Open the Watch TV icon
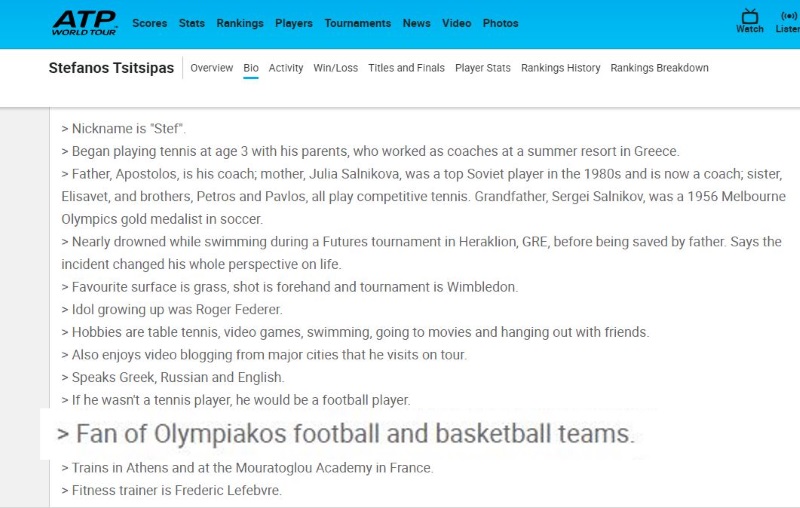The height and width of the screenshot is (508, 800). 749,21
